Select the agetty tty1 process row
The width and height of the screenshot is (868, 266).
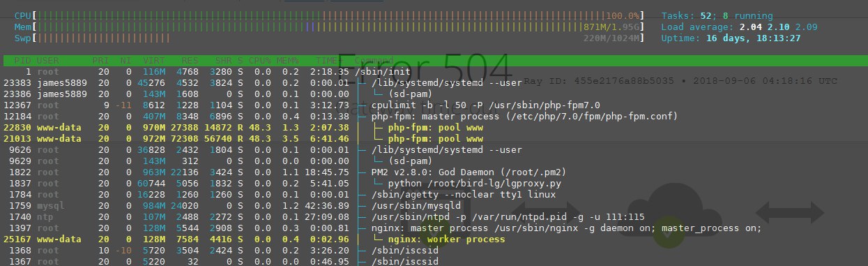coord(434,195)
